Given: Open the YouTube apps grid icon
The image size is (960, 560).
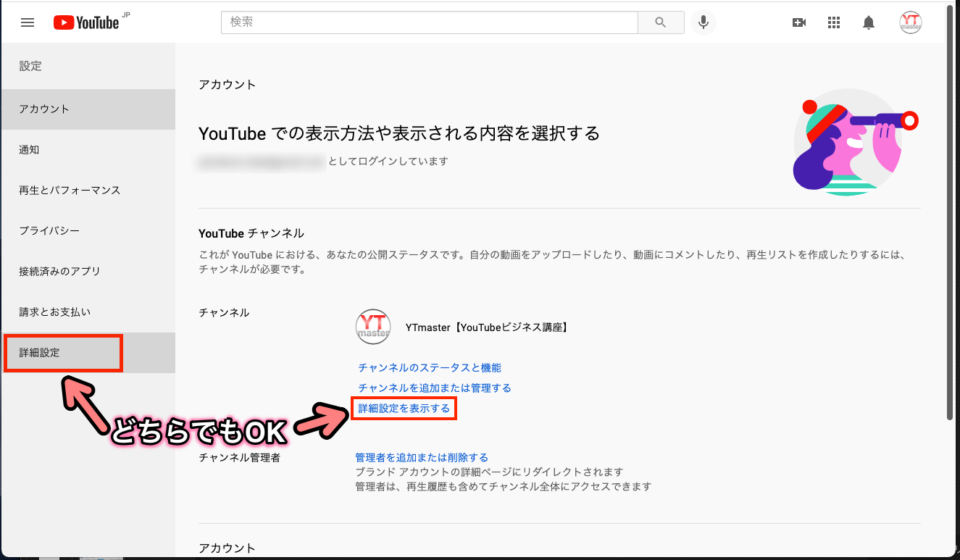Looking at the screenshot, I should click(x=834, y=22).
